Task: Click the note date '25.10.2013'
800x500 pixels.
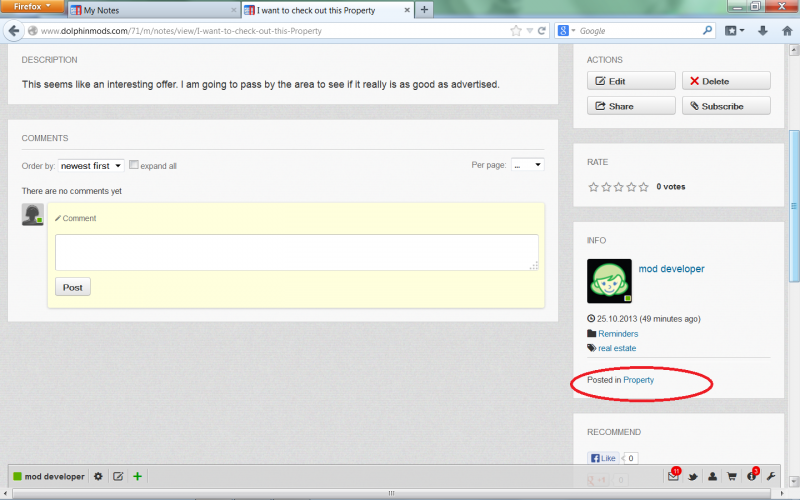Action: coord(617,319)
